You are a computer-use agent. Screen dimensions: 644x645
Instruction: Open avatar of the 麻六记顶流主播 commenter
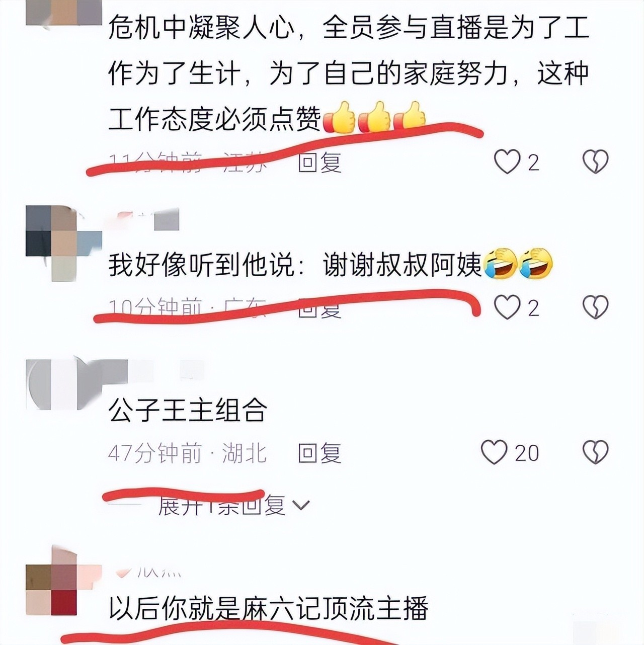point(64,581)
